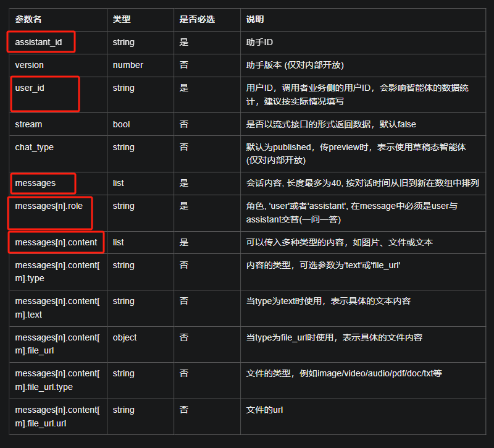The height and width of the screenshot is (448, 494).
Task: Click 否 in the file_url object row
Action: pos(184,337)
